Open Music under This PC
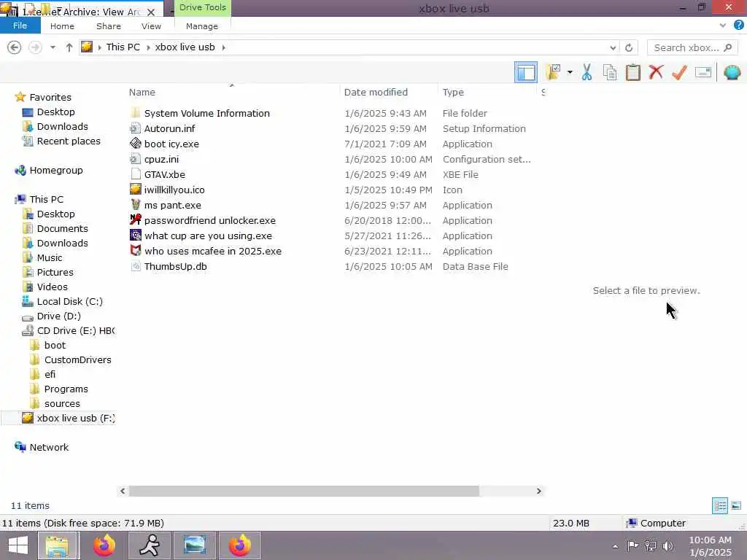Viewport: 747px width, 560px height. [x=50, y=257]
